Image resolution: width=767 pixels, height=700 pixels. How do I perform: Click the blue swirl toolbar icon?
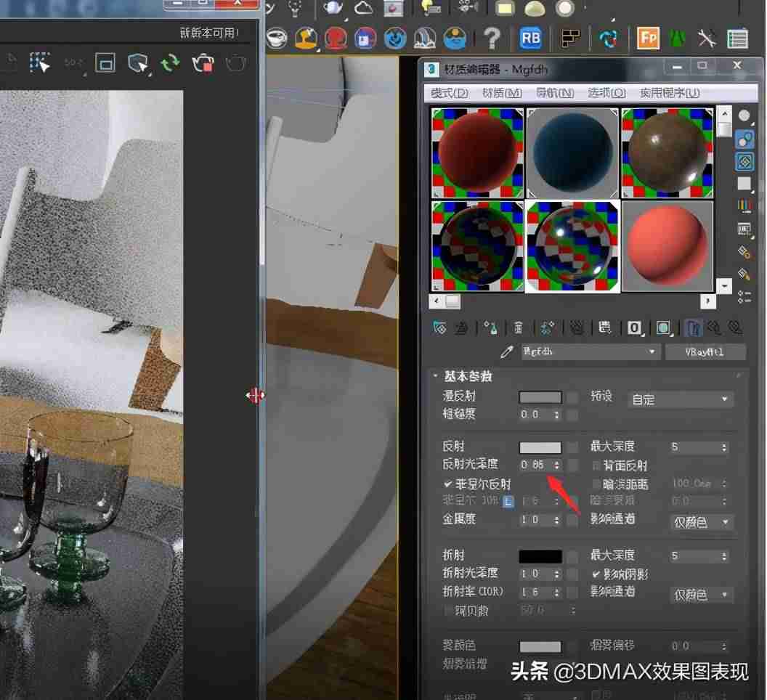pos(394,38)
